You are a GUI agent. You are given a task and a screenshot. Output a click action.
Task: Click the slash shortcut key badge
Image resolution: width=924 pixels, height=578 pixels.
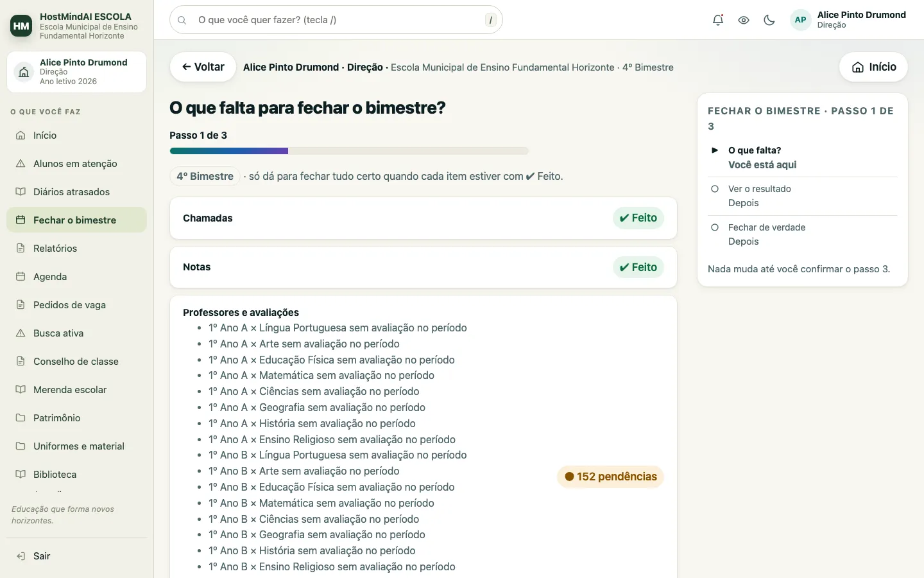[491, 20]
